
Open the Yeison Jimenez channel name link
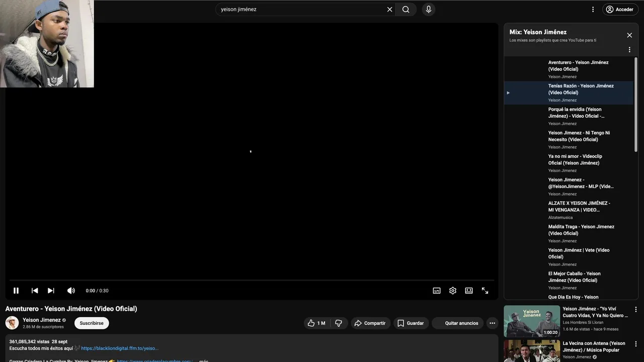tap(42, 320)
